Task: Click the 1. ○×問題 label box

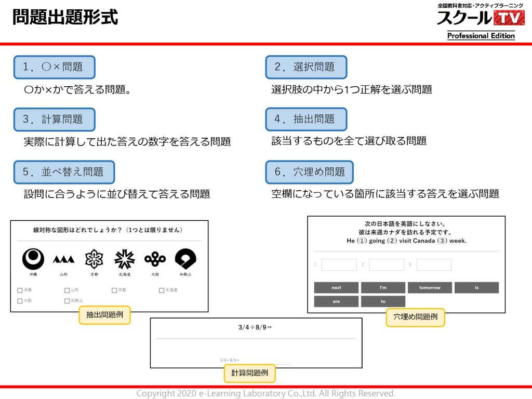Action: point(54,67)
